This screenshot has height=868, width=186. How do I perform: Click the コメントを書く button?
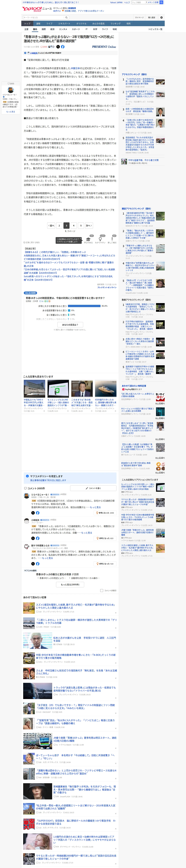[x=93, y=488]
